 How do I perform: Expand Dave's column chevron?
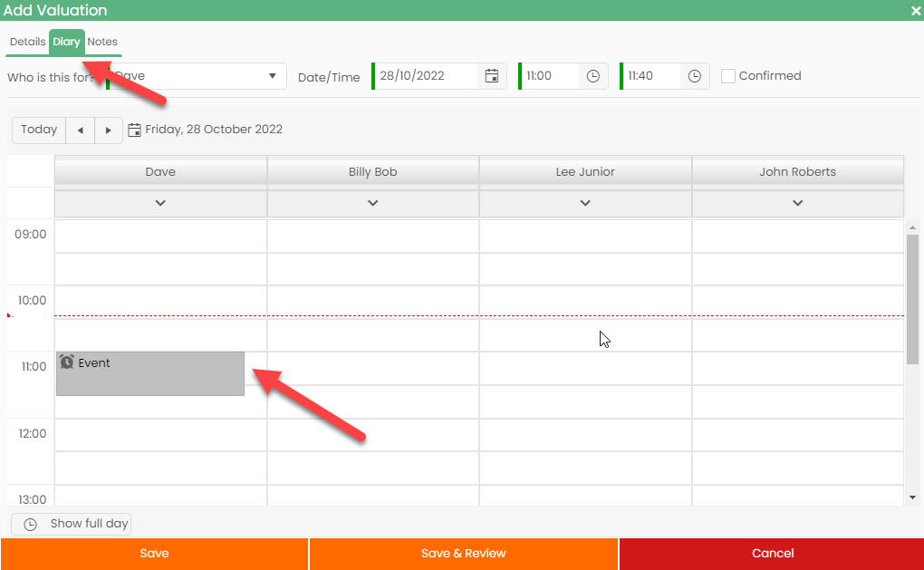point(159,203)
